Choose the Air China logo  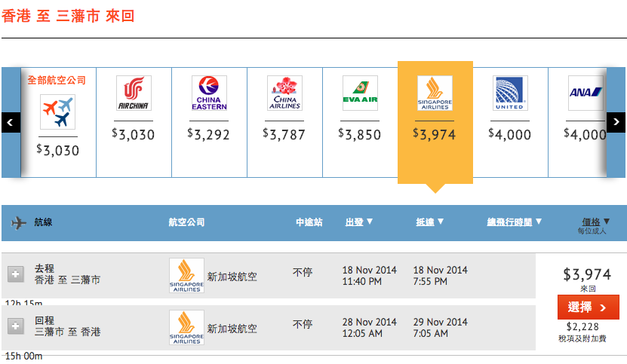point(134,93)
